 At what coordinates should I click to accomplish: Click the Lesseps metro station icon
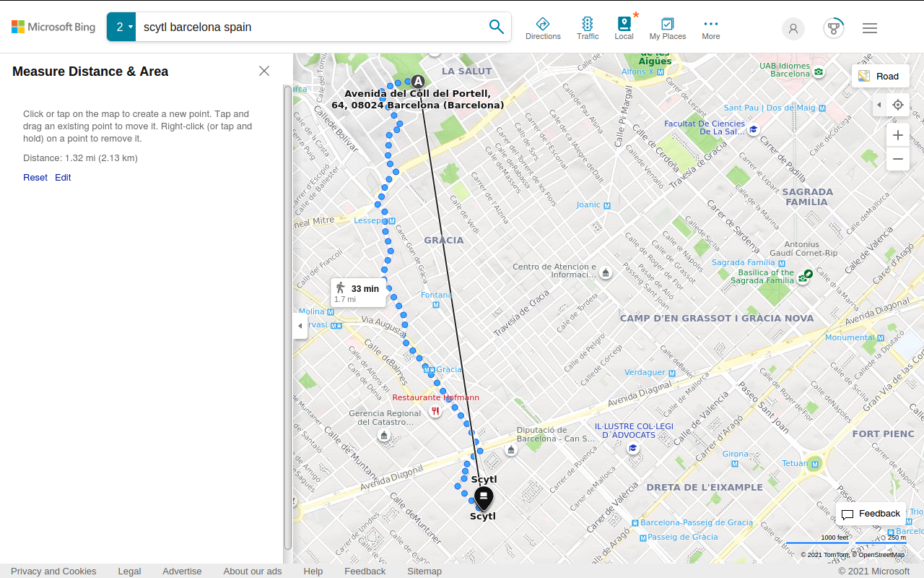tap(391, 221)
